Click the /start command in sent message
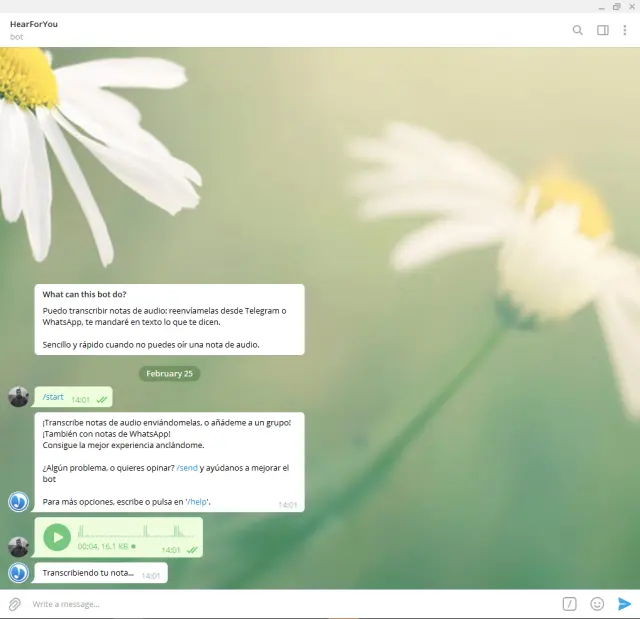This screenshot has width=640, height=619. click(x=53, y=397)
